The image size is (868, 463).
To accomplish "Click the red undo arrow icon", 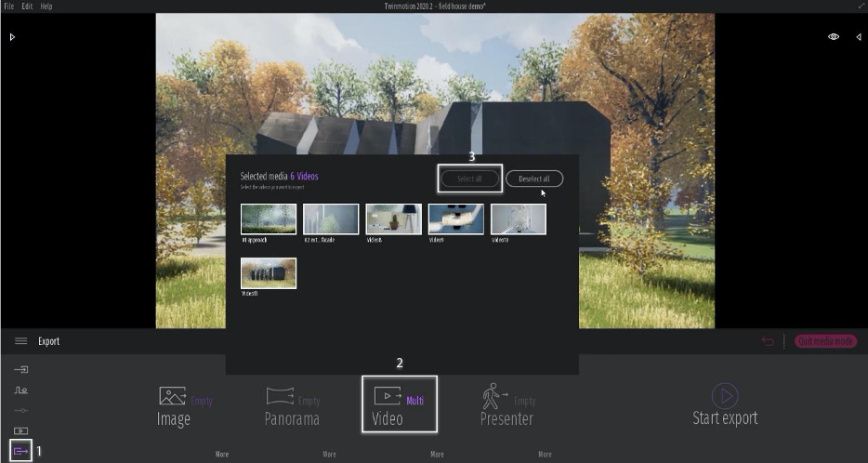I will point(768,340).
